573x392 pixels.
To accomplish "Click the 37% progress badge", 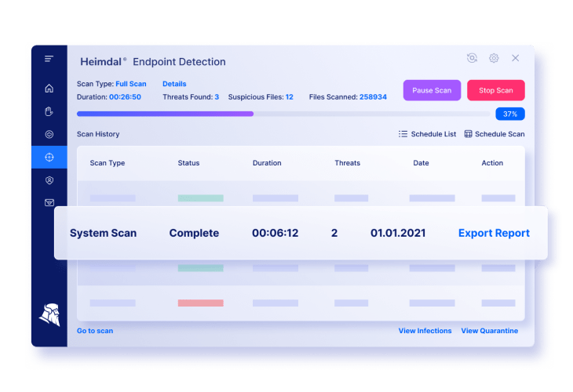I will pyautogui.click(x=510, y=114).
